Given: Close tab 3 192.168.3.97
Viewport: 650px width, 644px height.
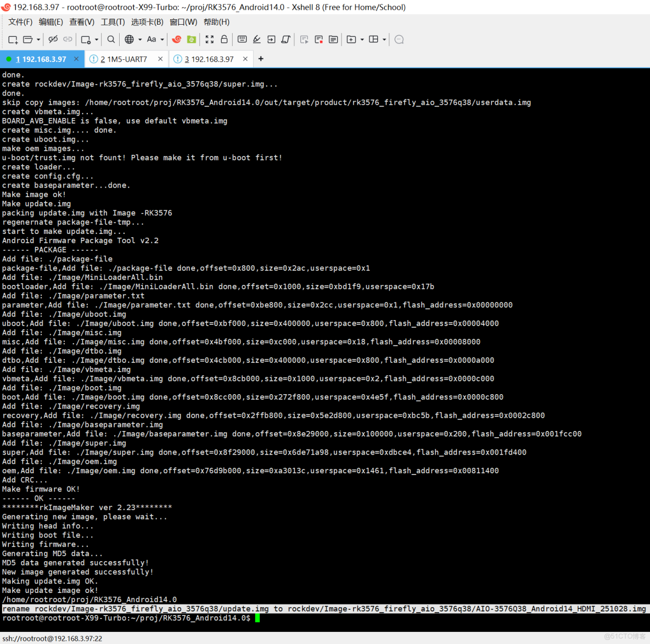Looking at the screenshot, I should tap(245, 59).
